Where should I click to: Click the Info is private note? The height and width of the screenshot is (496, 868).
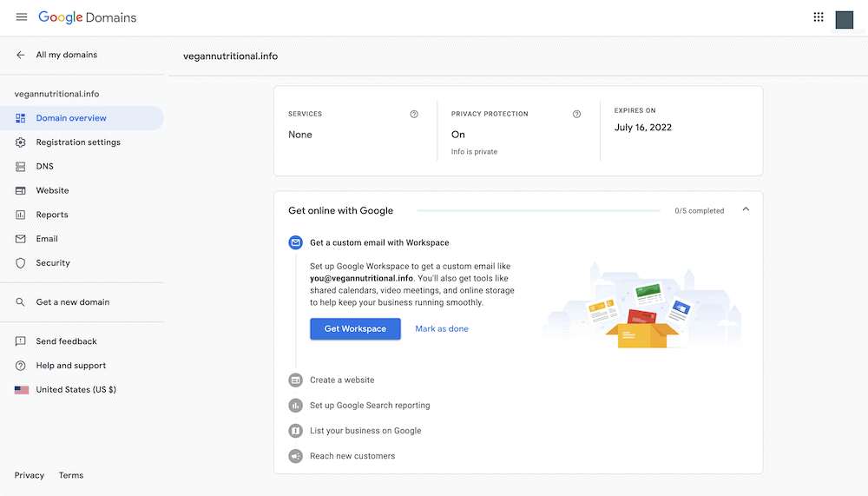point(474,152)
